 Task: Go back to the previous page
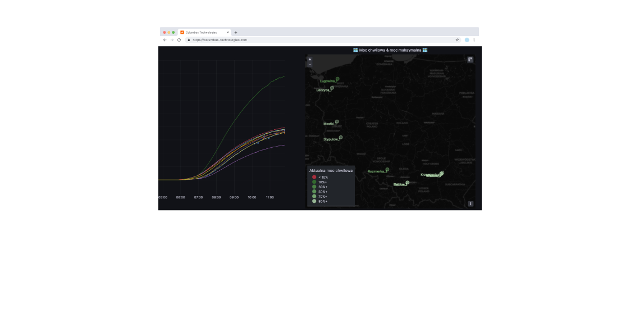pos(165,40)
